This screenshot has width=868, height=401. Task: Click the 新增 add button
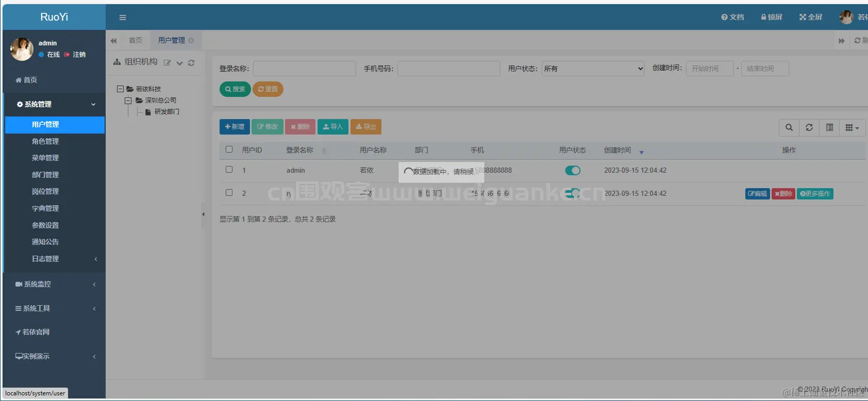click(235, 127)
